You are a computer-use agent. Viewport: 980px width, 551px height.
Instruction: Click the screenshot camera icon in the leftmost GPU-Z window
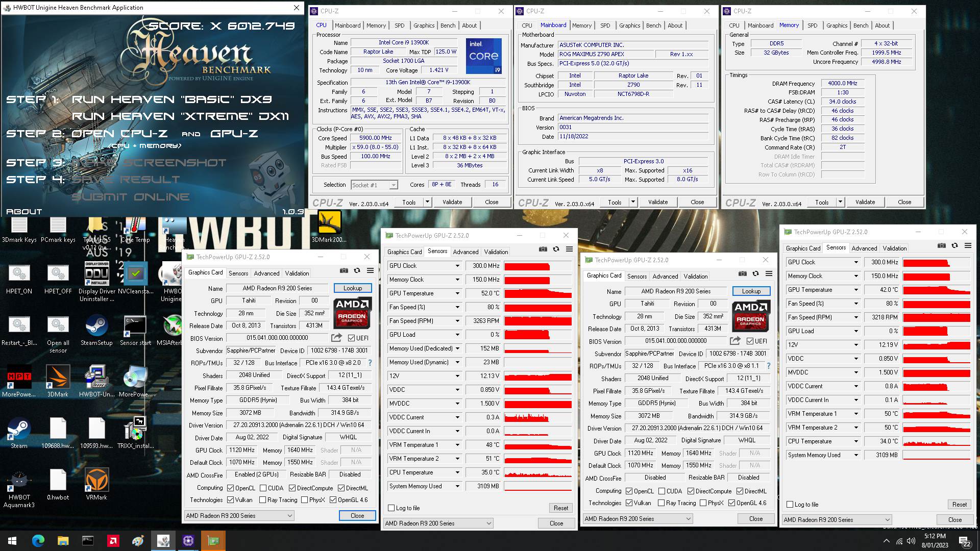[x=344, y=270]
